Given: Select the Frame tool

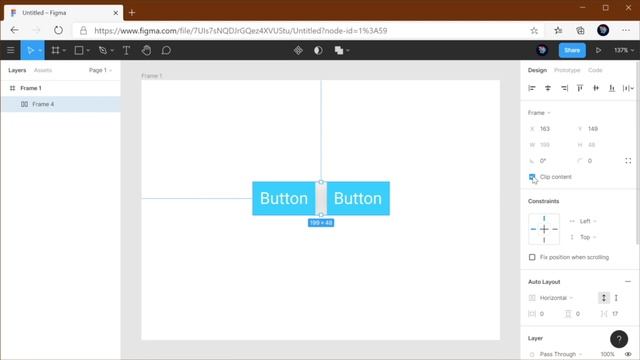Looking at the screenshot, I should pos(55,50).
